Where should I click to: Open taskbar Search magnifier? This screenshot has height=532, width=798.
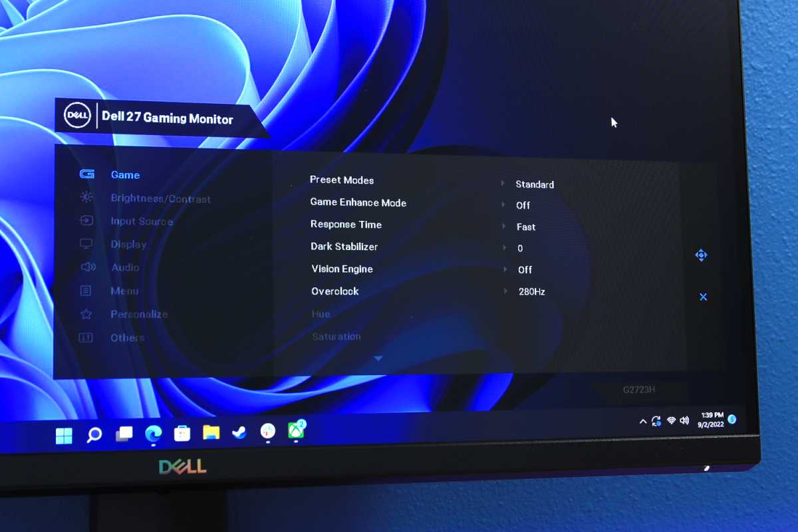point(94,435)
